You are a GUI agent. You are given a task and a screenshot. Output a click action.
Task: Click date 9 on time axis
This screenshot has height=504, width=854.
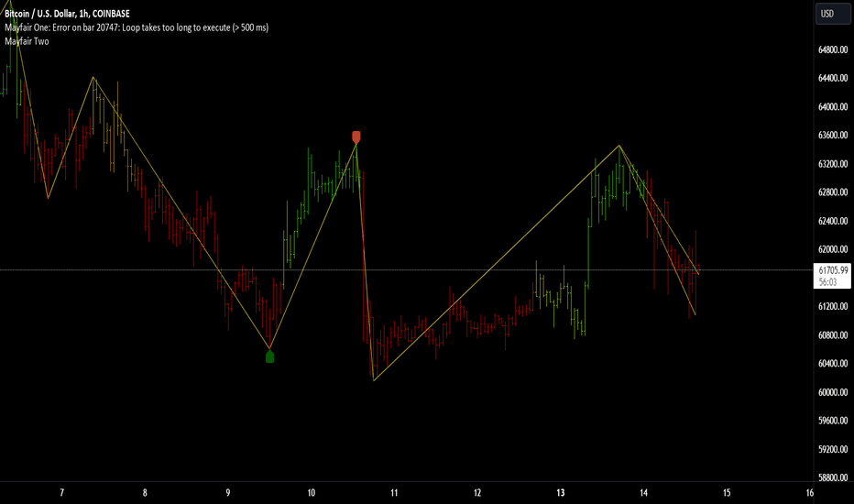227,493
